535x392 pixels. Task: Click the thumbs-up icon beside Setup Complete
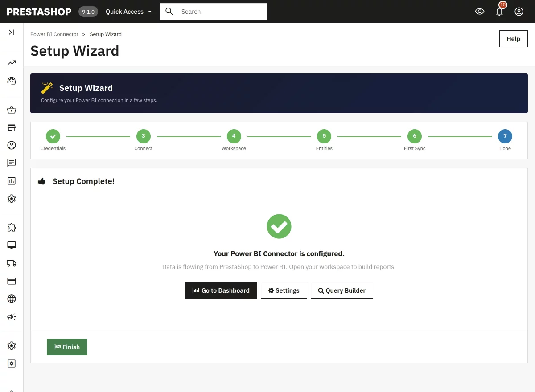42,181
